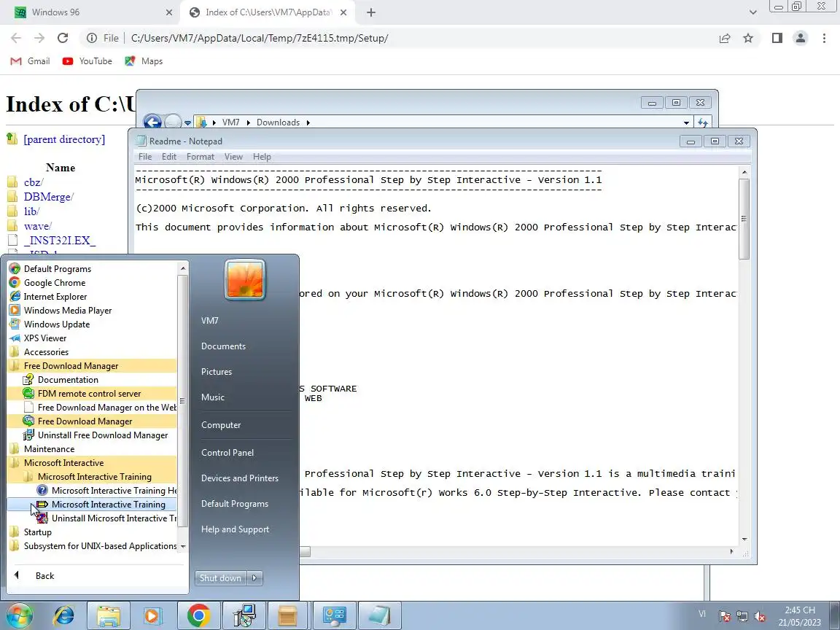Open Notepad Format menu
This screenshot has height=630, width=840.
click(201, 157)
